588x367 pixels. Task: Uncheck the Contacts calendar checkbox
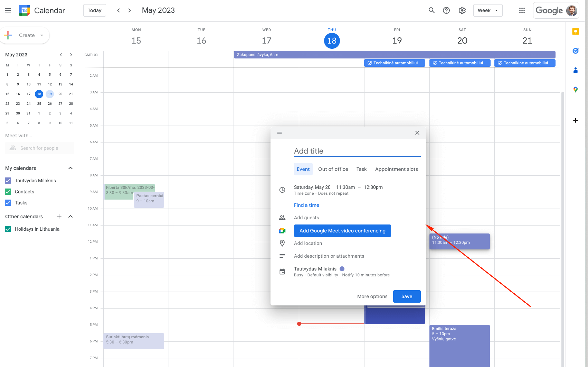[8, 192]
